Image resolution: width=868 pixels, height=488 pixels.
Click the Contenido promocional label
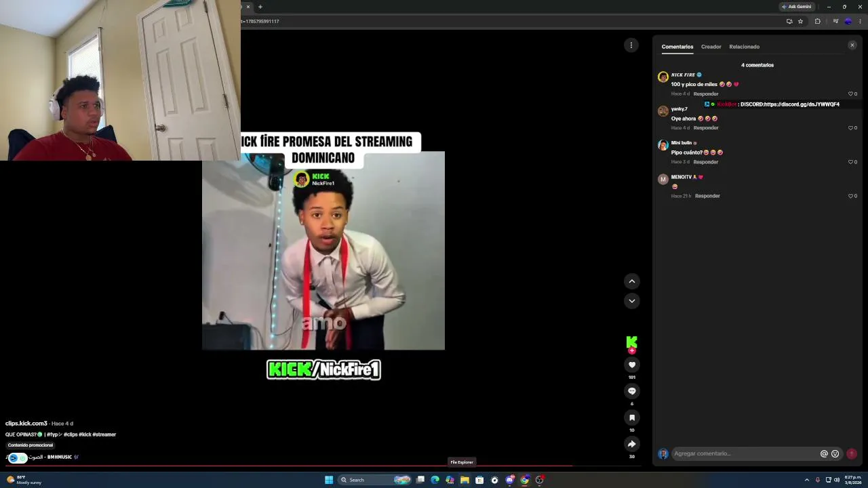click(31, 445)
